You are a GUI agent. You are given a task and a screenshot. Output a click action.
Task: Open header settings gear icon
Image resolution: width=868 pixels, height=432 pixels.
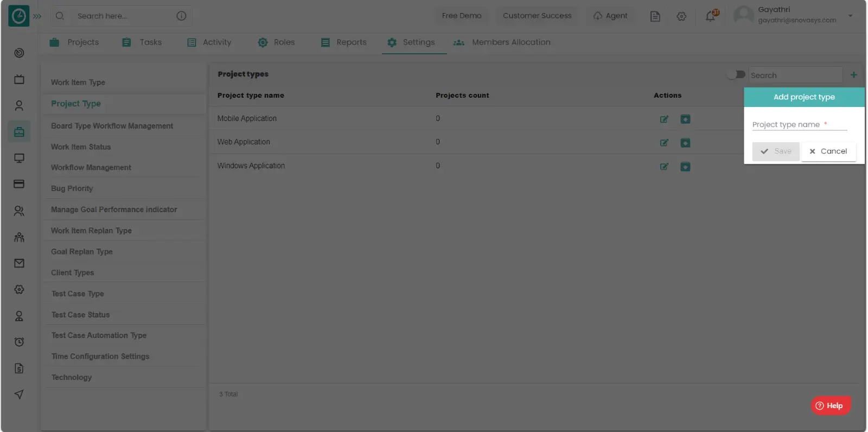(681, 16)
